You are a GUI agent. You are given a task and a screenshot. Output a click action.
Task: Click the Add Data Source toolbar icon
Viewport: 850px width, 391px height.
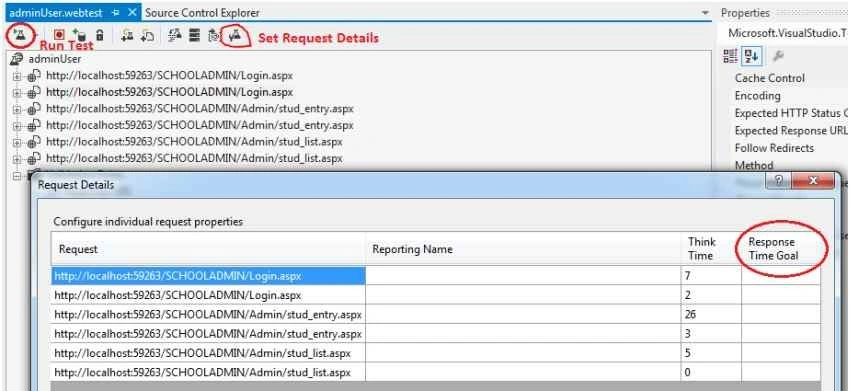click(x=79, y=35)
